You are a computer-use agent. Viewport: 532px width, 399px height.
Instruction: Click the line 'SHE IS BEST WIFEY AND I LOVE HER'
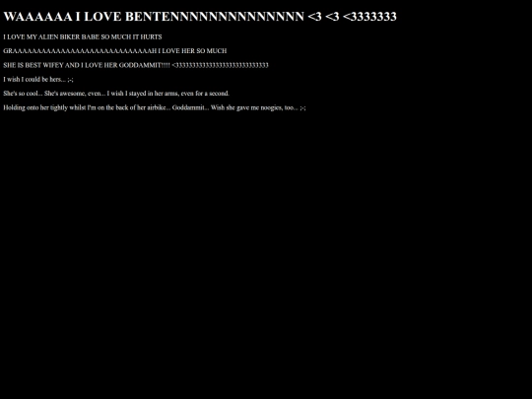click(136, 65)
